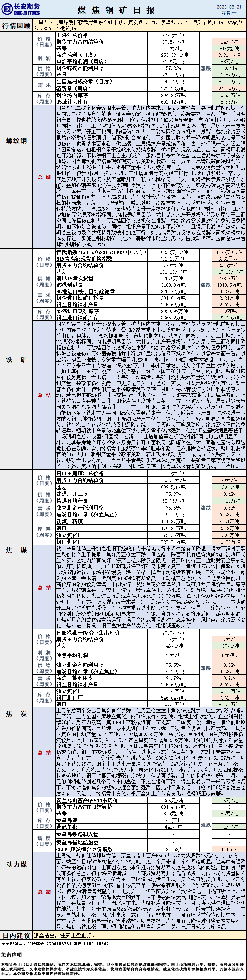Click the 长安期货 logo at top
The width and height of the screenshot is (247, 980).
coord(20,9)
